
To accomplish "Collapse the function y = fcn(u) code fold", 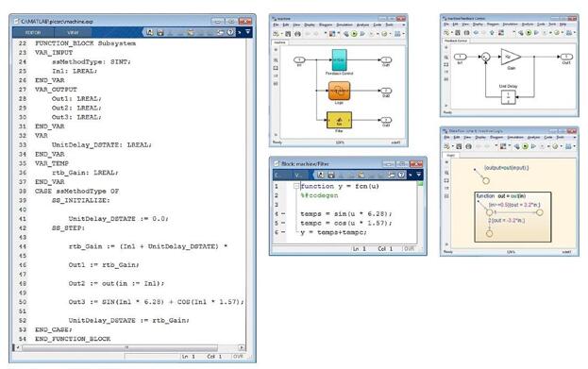I will [x=296, y=186].
